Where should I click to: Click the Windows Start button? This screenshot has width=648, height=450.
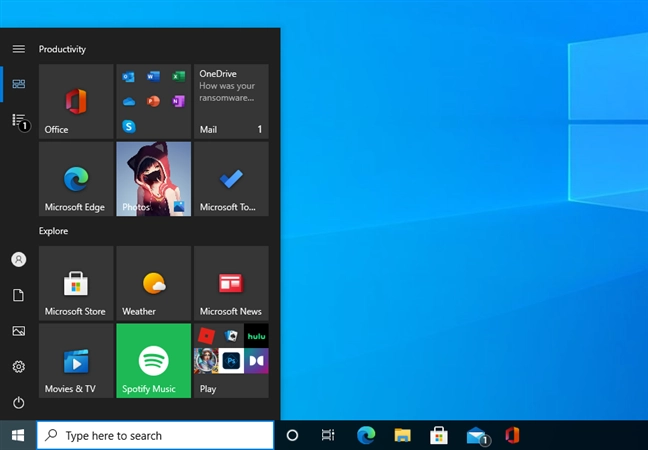[18, 435]
